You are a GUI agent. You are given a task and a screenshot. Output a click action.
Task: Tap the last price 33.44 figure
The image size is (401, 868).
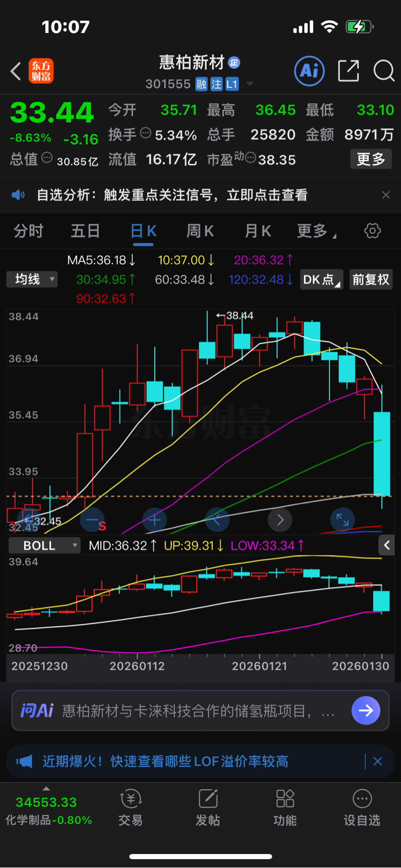coord(52,112)
